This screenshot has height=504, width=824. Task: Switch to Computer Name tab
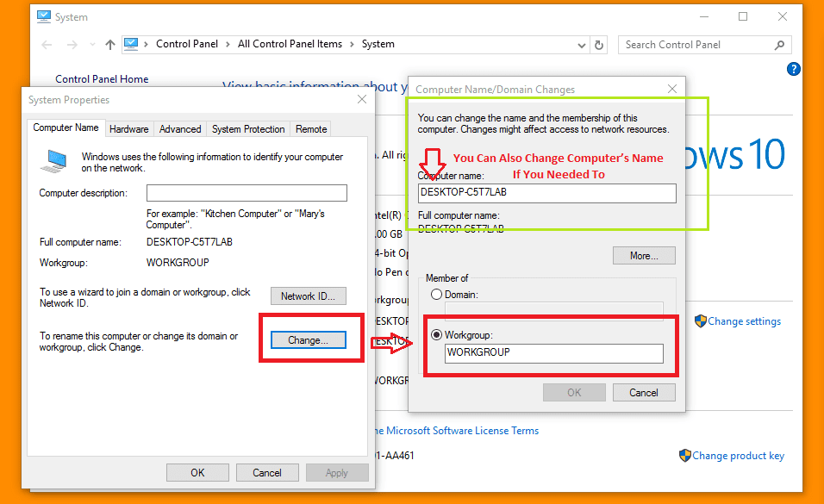pos(66,128)
